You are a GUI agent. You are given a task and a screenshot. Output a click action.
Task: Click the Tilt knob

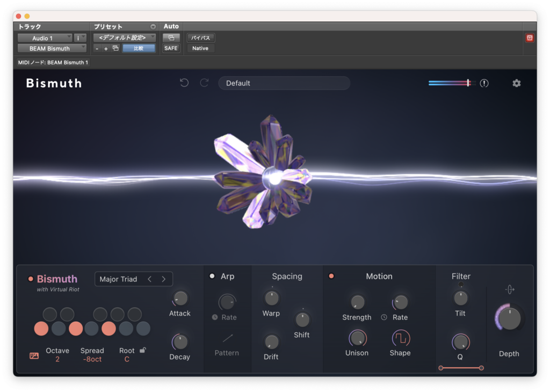(460, 299)
